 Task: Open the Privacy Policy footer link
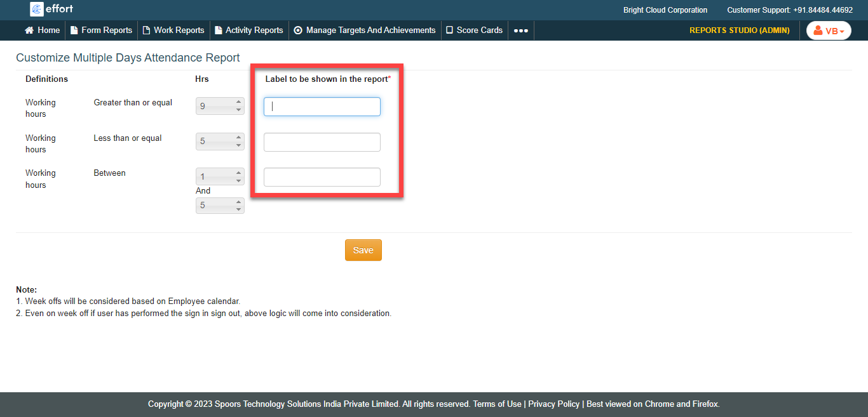(553, 404)
